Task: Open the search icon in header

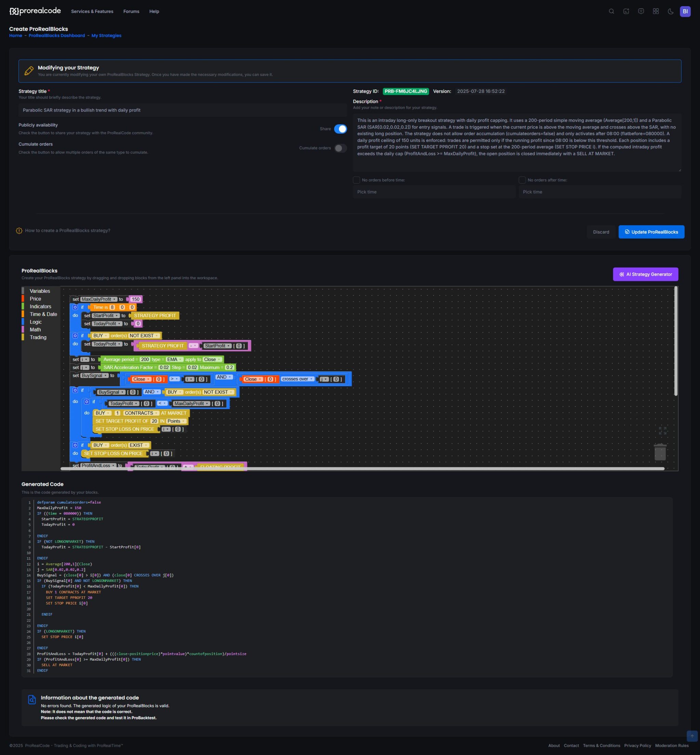Action: tap(611, 11)
